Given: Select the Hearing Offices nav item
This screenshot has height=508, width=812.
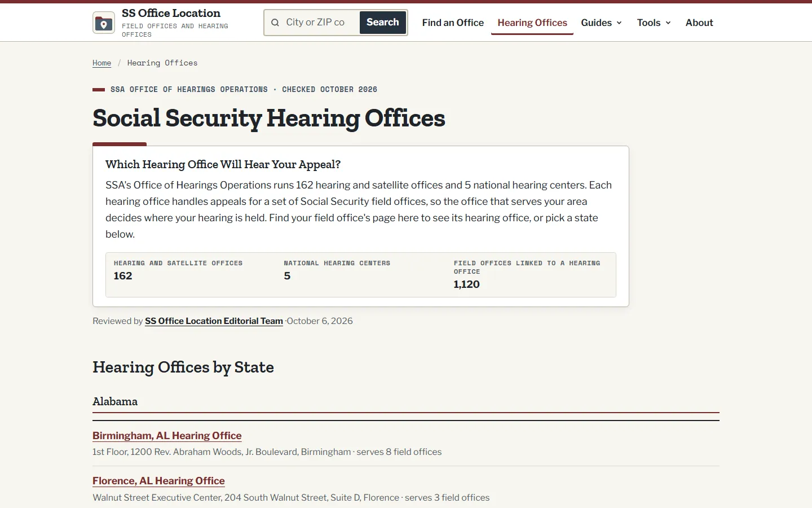Looking at the screenshot, I should point(532,23).
